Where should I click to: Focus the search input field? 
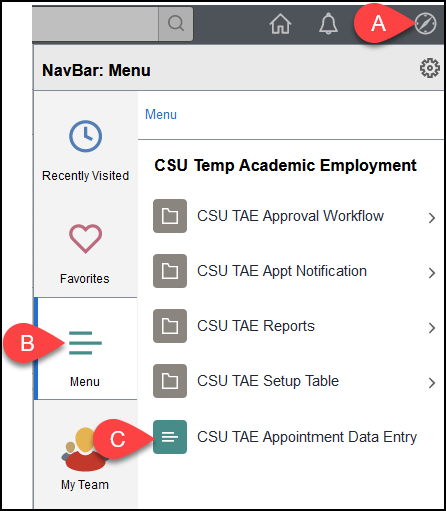pyautogui.click(x=95, y=24)
